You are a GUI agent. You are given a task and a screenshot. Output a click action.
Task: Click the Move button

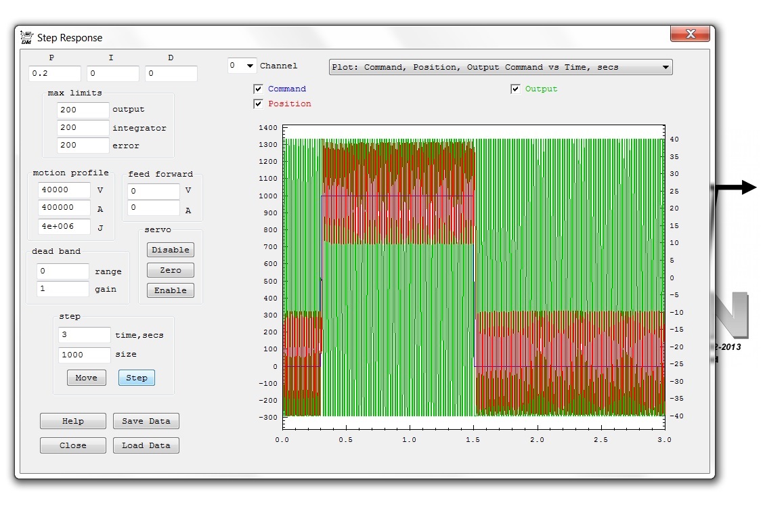pyautogui.click(x=87, y=378)
